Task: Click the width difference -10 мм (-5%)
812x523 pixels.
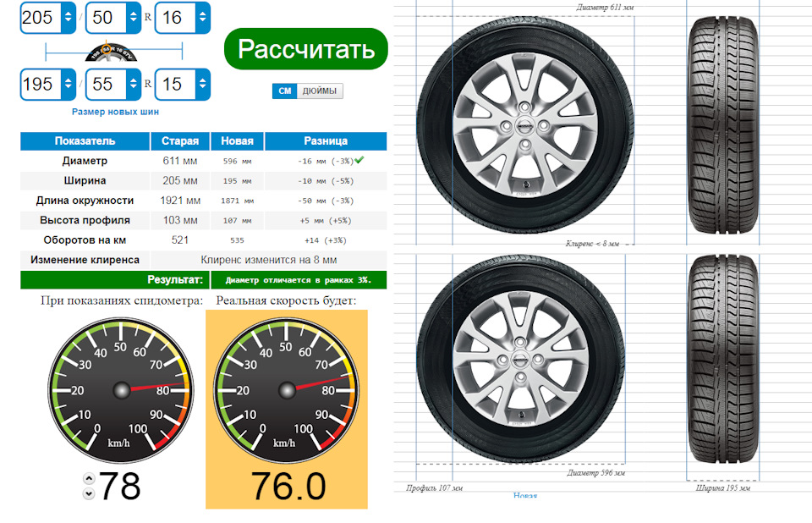Action: point(326,181)
